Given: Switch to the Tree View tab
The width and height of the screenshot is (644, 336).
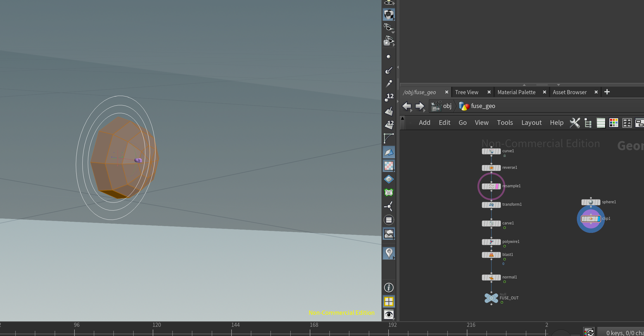Looking at the screenshot, I should (467, 92).
